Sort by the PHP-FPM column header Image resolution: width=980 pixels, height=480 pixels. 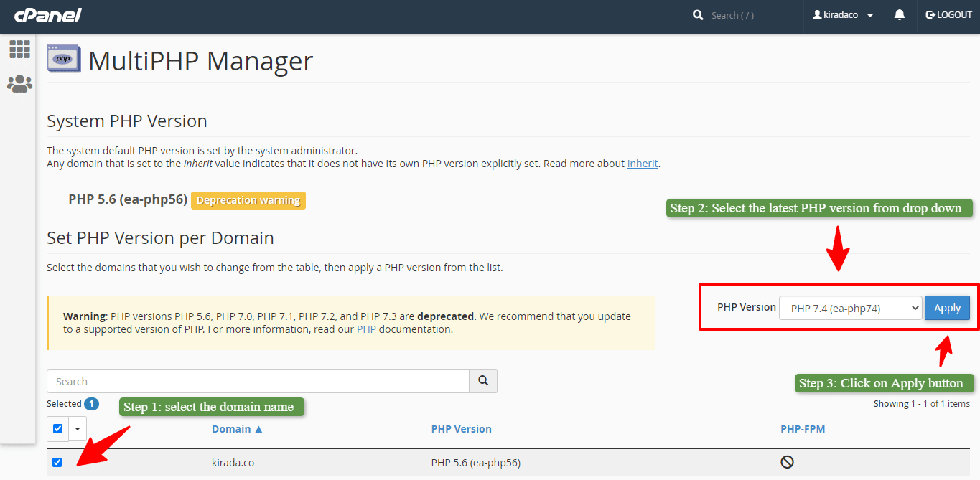[x=803, y=429]
